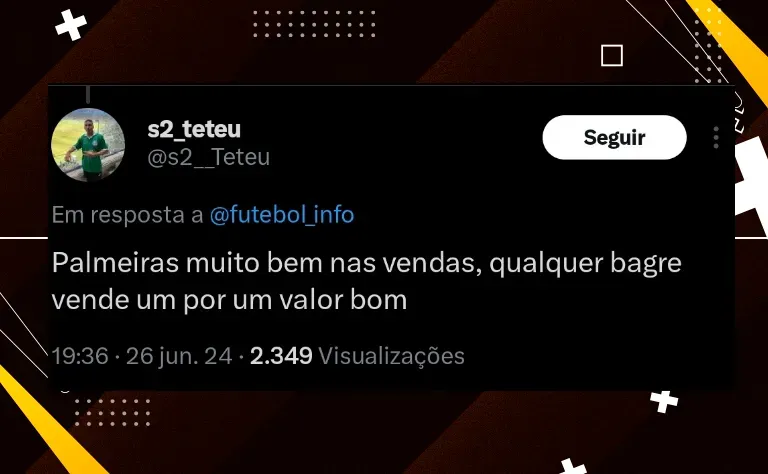Click the 26 jun. 24 date
Viewport: 768px width, 474px height.
[x=179, y=356]
